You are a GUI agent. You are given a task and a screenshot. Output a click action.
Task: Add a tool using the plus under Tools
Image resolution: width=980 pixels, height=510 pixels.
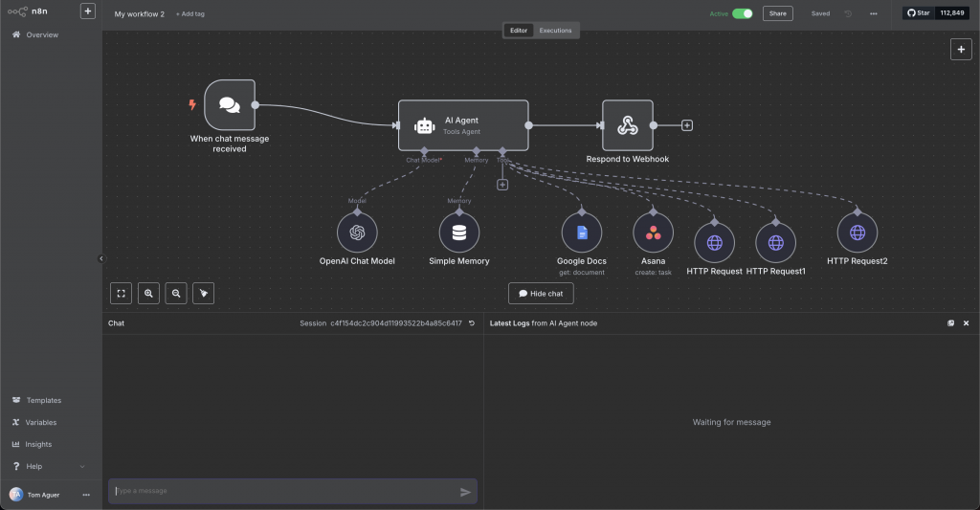click(502, 185)
